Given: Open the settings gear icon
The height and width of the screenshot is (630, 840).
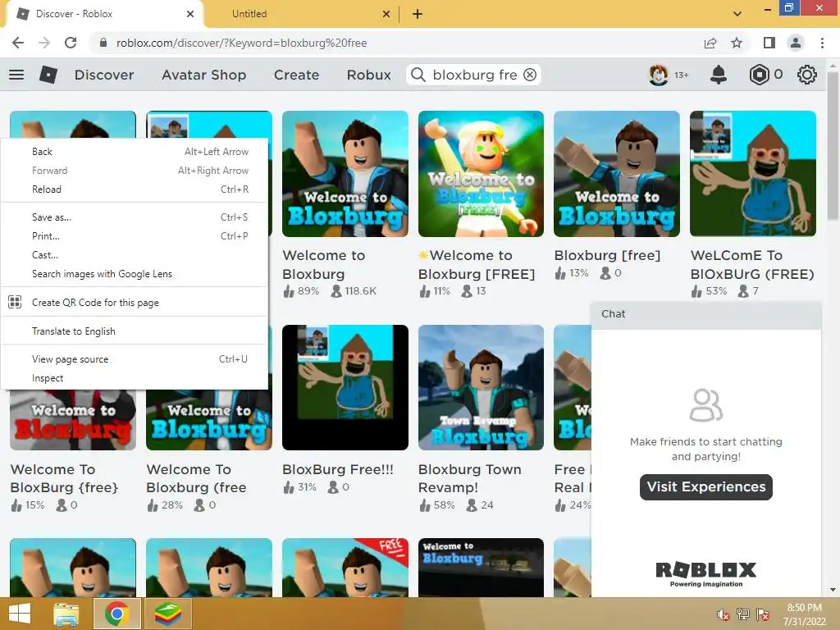Looking at the screenshot, I should (807, 75).
